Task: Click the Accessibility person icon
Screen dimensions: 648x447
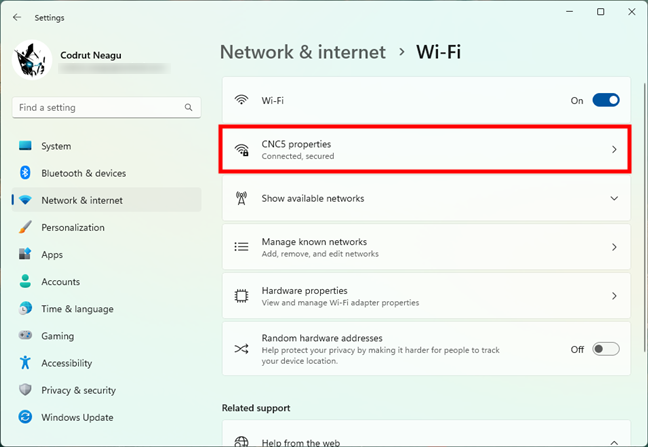Action: click(26, 363)
